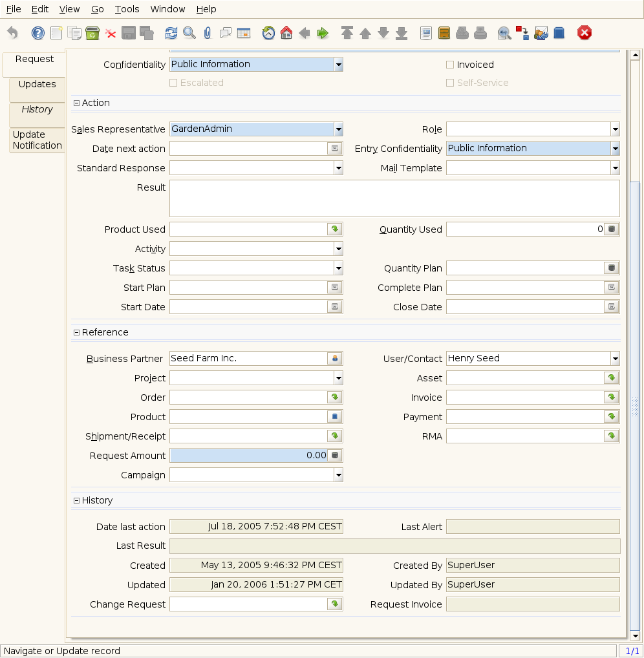Click the Home house icon in toolbar
Viewport: 644px width, 658px height.
[286, 33]
